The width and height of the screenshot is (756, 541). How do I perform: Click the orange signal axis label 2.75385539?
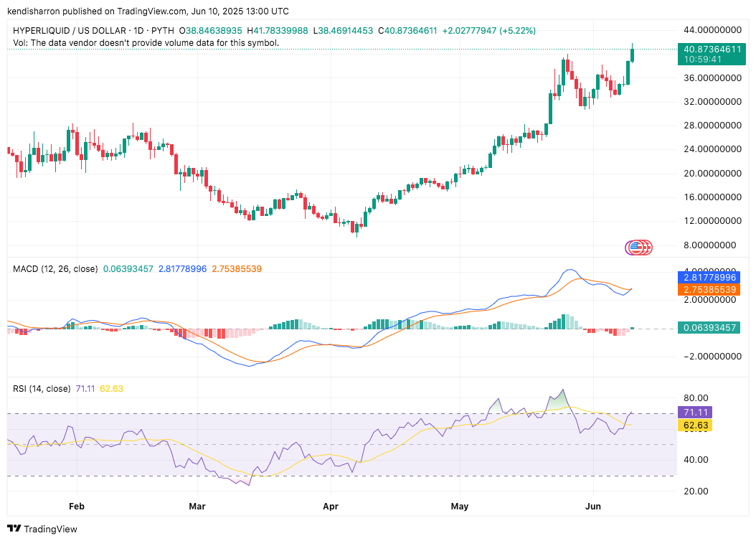coord(709,289)
